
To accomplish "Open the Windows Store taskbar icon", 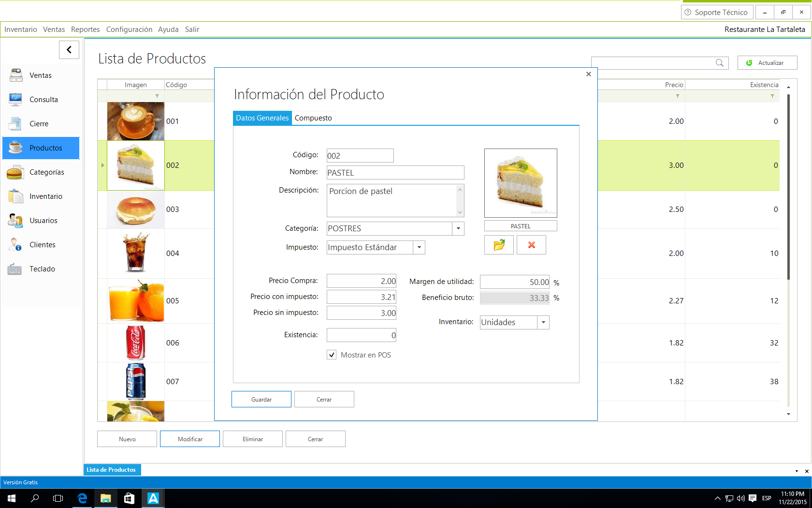I will coord(129,498).
